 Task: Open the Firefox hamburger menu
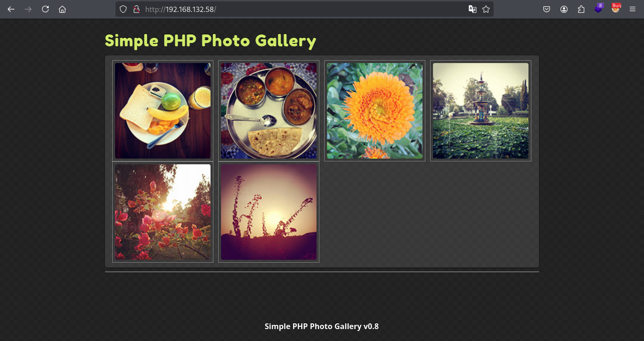[x=633, y=9]
